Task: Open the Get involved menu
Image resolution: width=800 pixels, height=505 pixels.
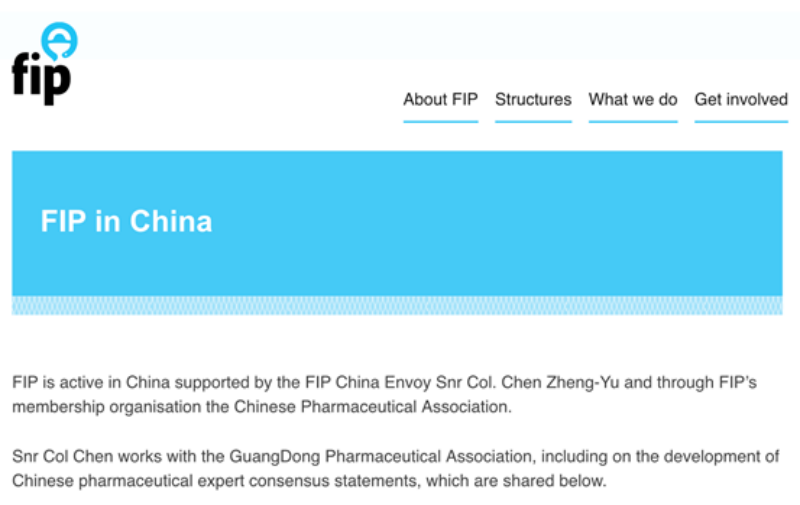Action: pos(741,99)
